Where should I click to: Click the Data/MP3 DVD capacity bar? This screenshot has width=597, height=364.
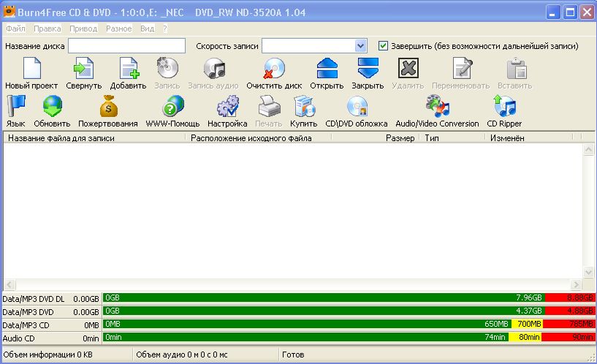349,311
